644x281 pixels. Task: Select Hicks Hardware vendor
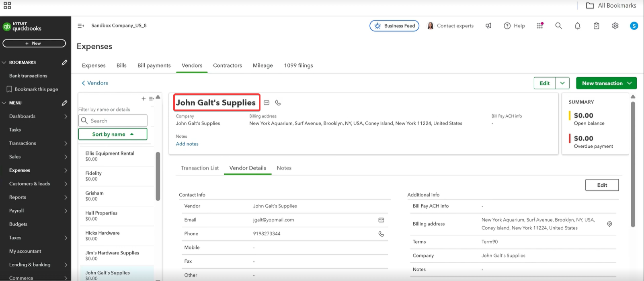[117, 236]
